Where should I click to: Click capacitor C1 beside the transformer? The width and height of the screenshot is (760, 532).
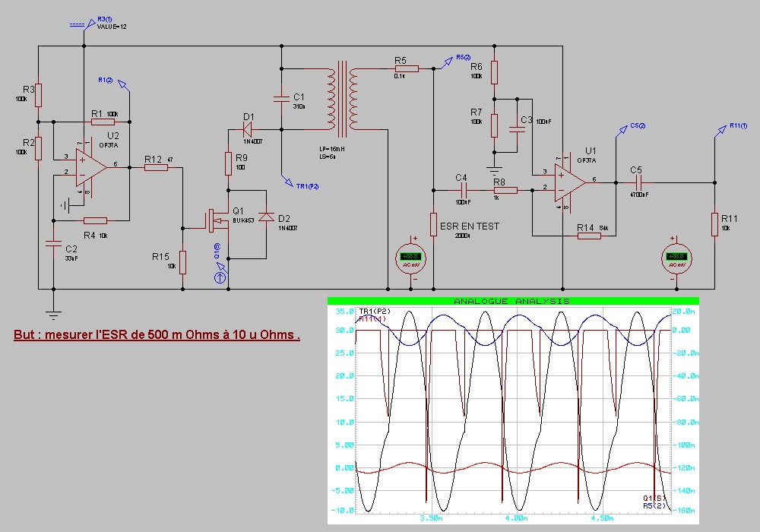(281, 98)
